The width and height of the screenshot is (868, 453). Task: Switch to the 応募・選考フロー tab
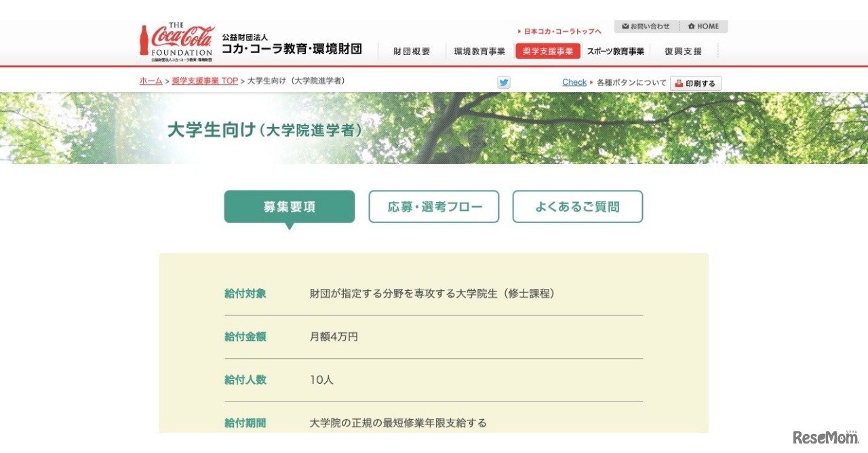tap(433, 207)
